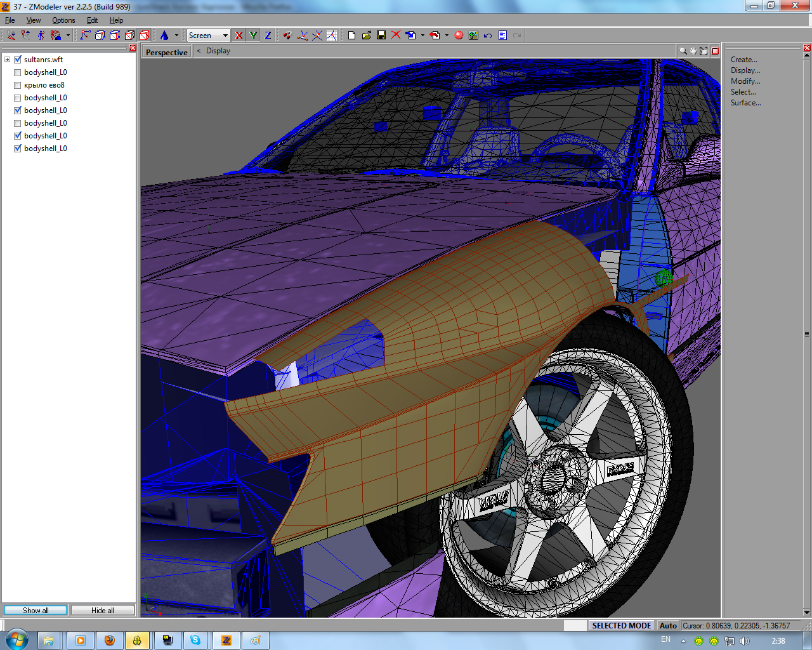
Task: Check the крыло ево8 visibility checkbox
Action: [18, 85]
